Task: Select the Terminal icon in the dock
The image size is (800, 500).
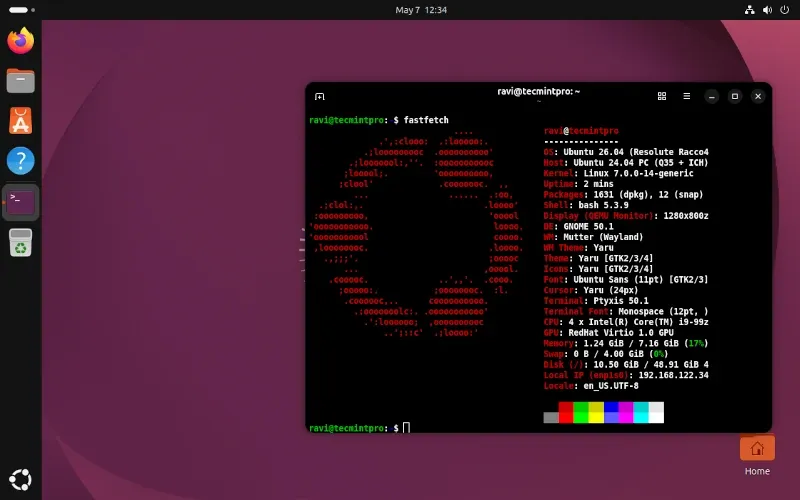Action: (x=20, y=202)
